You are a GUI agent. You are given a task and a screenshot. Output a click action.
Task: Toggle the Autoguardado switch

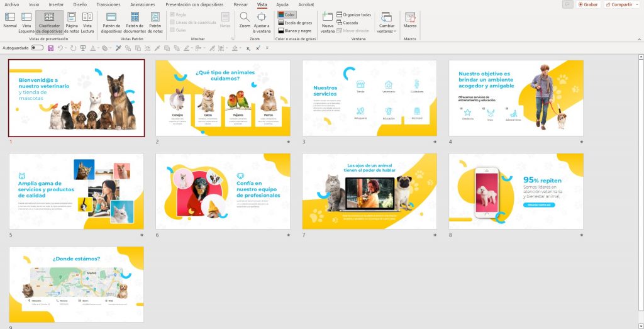37,48
